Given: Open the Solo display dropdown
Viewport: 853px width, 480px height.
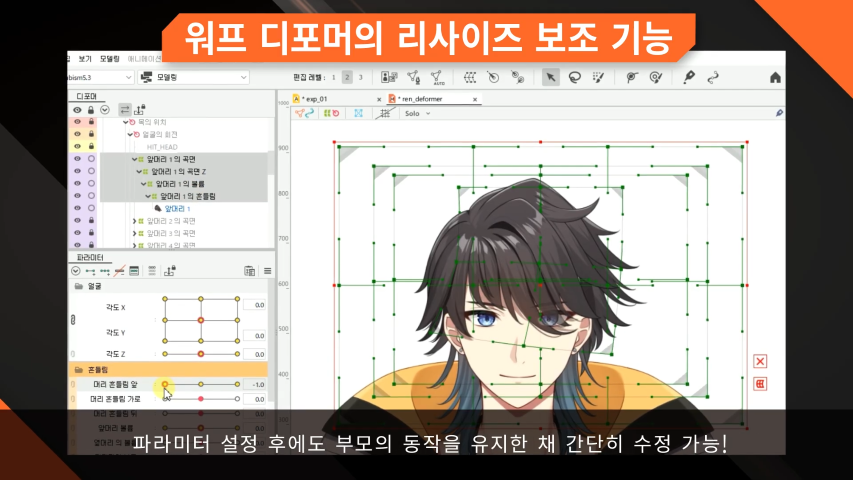Looking at the screenshot, I should 418,113.
